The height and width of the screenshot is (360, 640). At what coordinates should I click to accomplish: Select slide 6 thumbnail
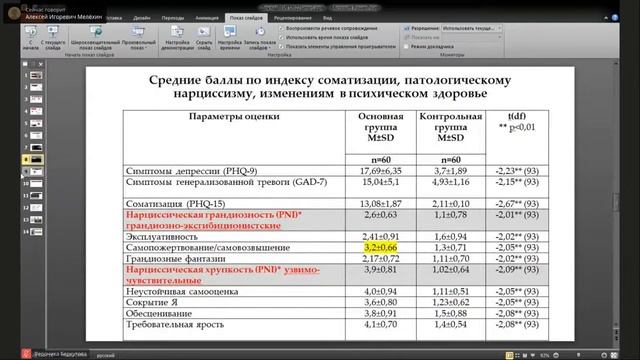(x=36, y=136)
